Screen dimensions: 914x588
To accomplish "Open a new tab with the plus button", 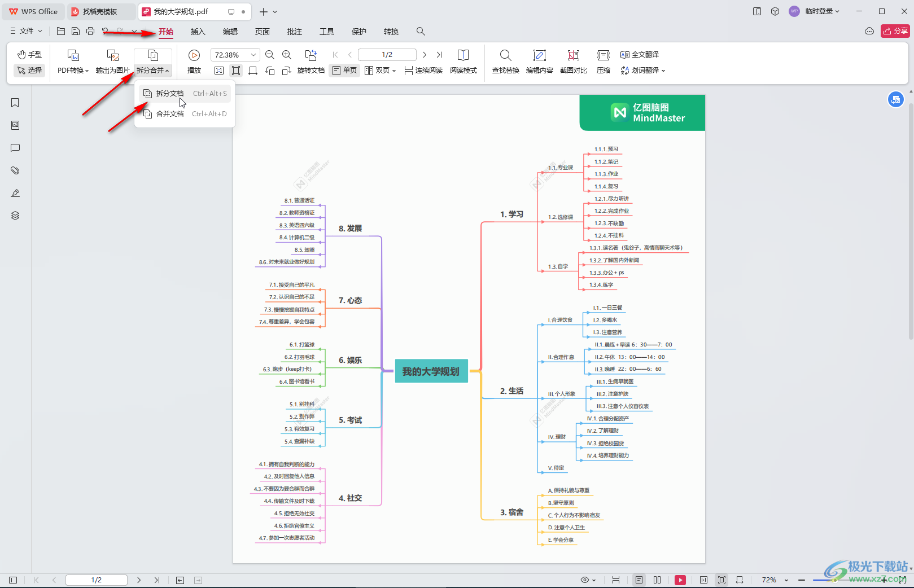I will click(x=264, y=11).
